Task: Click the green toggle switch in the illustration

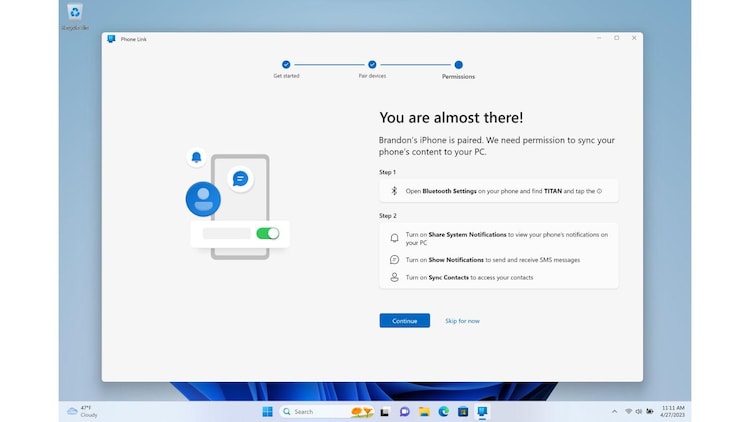Action: (267, 233)
